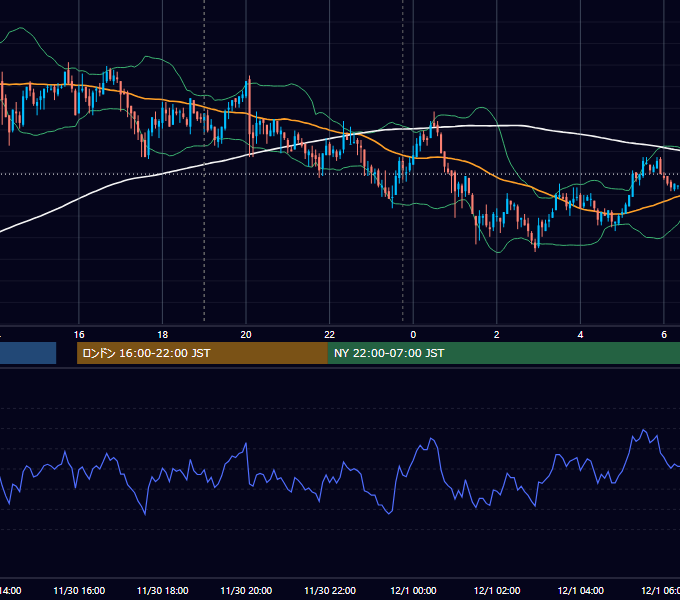Click the 11/30 16:00 bottom time label
Viewport: 680px width, 600px height.
(79, 591)
